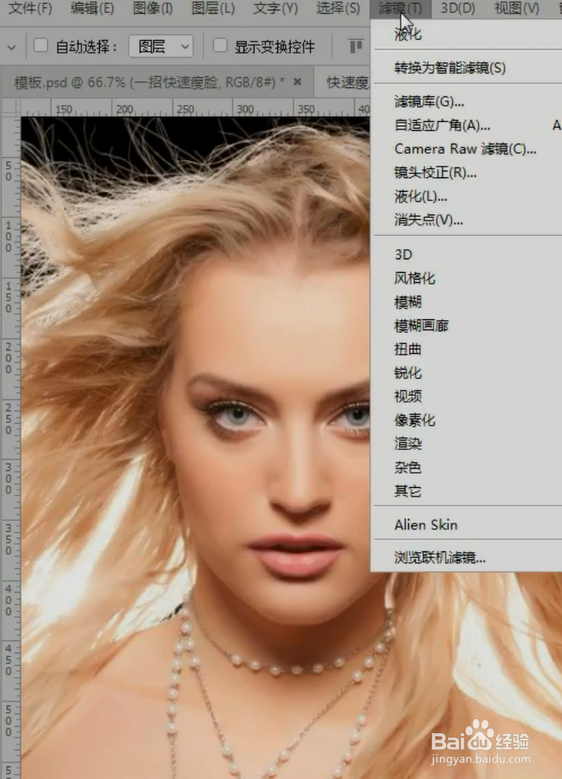
Task: Click the ruler origin corner box
Action: 11,107
